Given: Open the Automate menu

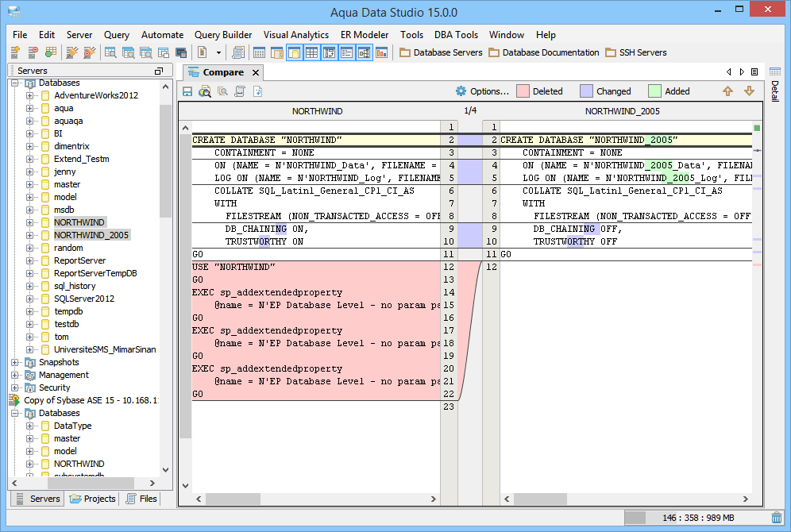Looking at the screenshot, I should tap(163, 35).
